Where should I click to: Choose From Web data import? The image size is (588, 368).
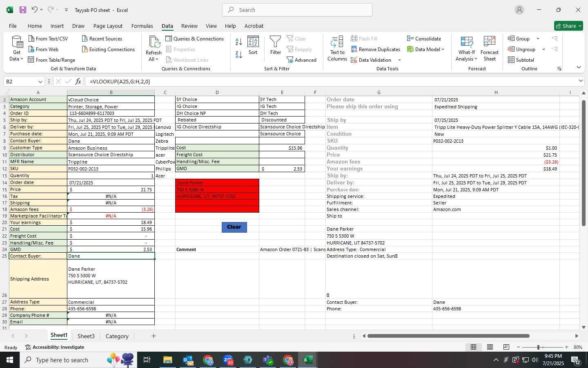click(43, 49)
